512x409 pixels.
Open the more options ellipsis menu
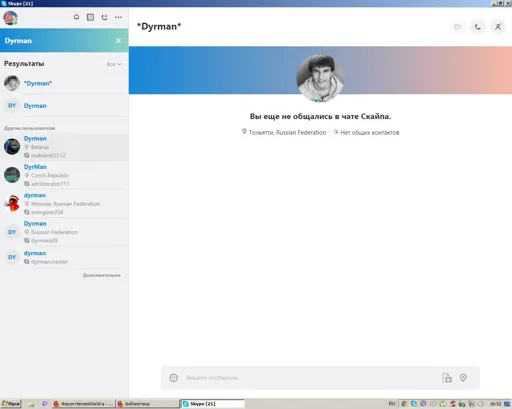tap(118, 17)
